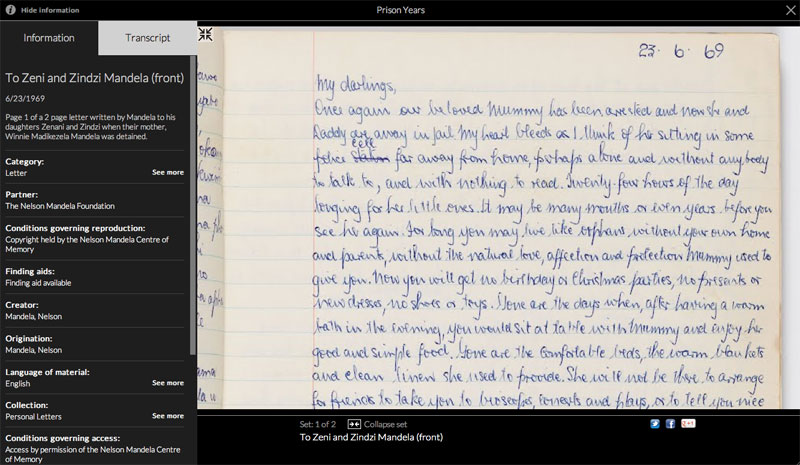
Task: Click 'Mandela, Nelson' under Creator
Action: coord(34,316)
